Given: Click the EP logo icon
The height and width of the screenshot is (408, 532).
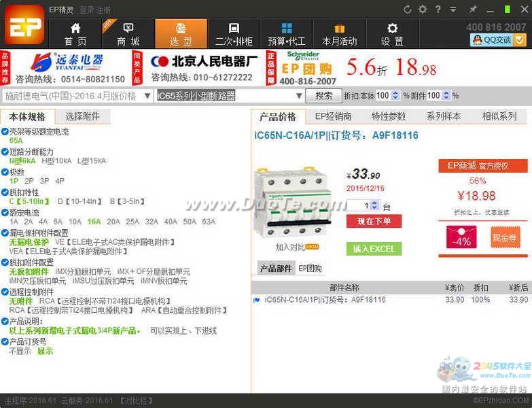Looking at the screenshot, I should (x=24, y=26).
